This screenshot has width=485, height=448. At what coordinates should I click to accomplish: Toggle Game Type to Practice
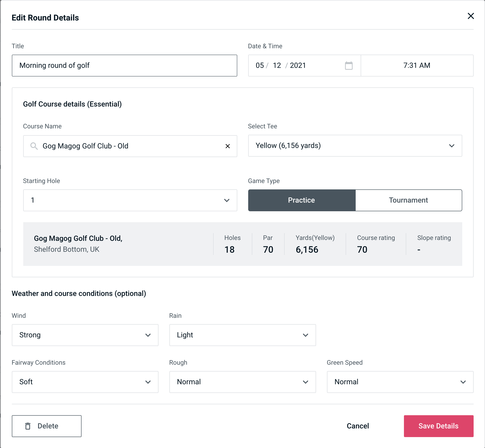click(x=301, y=200)
